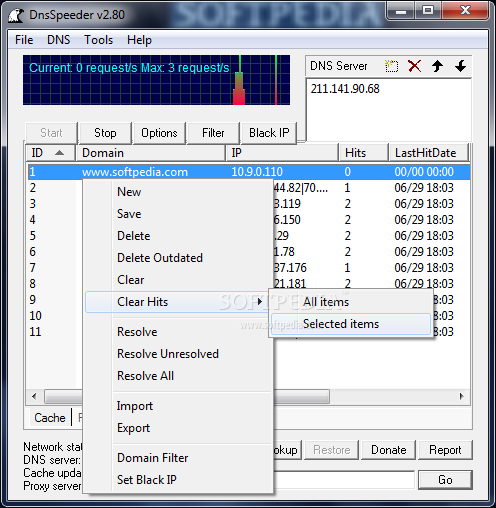Select Delete in the context menu

(133, 236)
